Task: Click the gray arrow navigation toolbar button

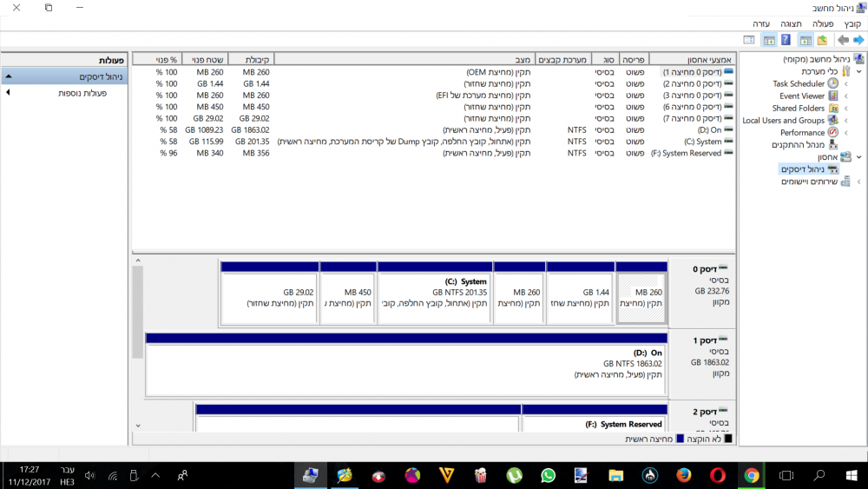Action: tap(843, 40)
